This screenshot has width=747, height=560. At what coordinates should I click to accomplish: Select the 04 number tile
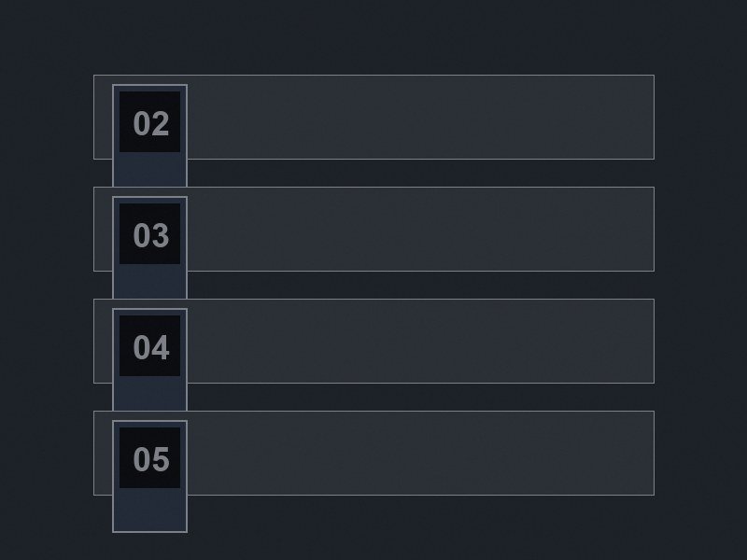(149, 345)
